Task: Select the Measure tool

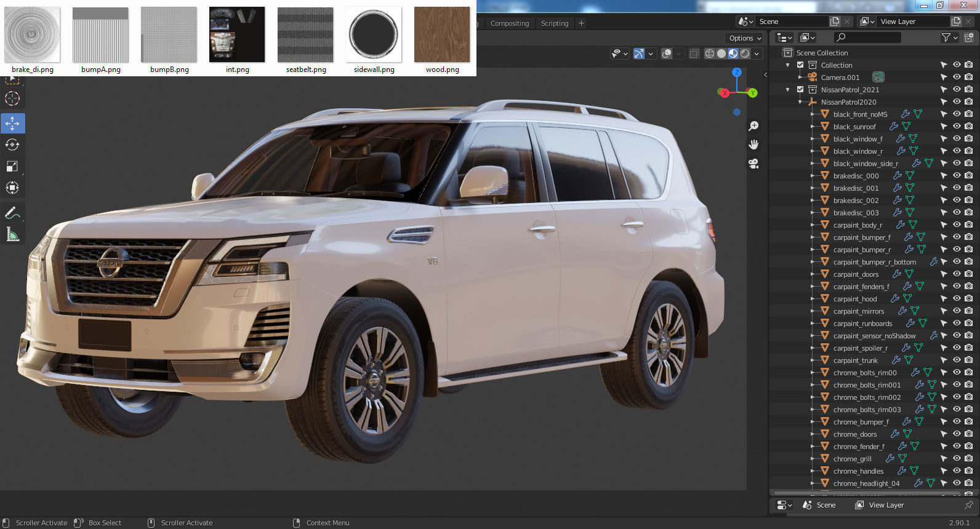Action: (12, 234)
